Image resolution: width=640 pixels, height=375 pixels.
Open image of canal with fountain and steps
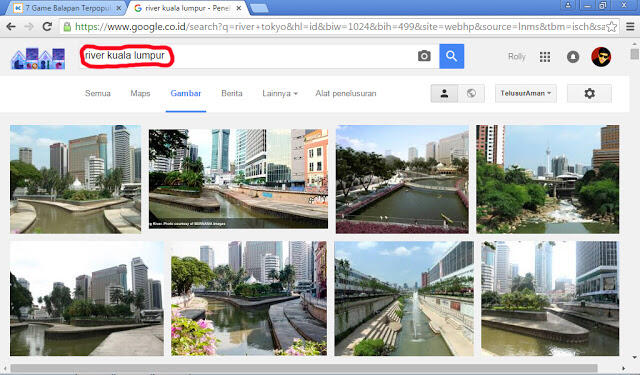tap(404, 298)
